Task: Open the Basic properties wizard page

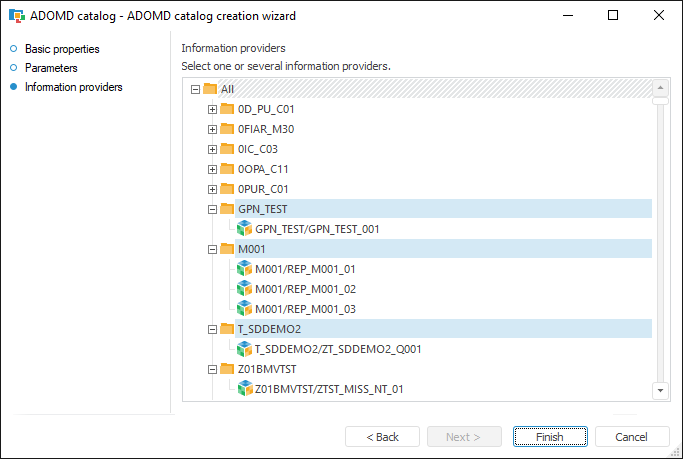Action: (62, 49)
